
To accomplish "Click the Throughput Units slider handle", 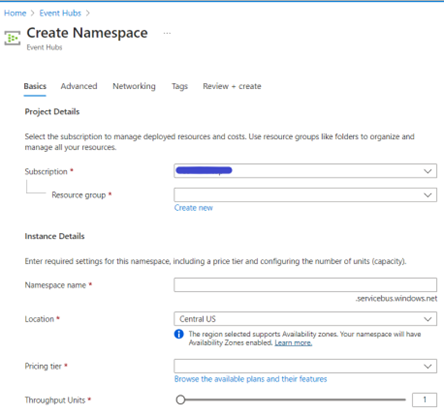I will click(180, 400).
